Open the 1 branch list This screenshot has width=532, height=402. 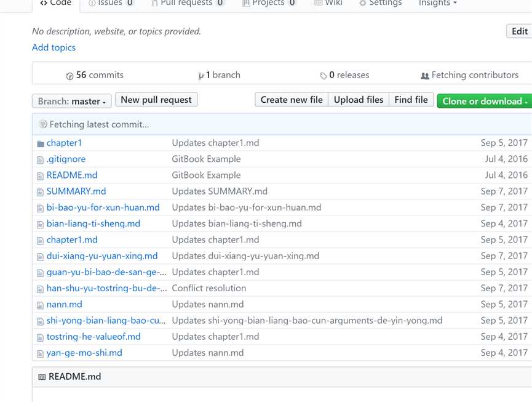click(x=219, y=75)
